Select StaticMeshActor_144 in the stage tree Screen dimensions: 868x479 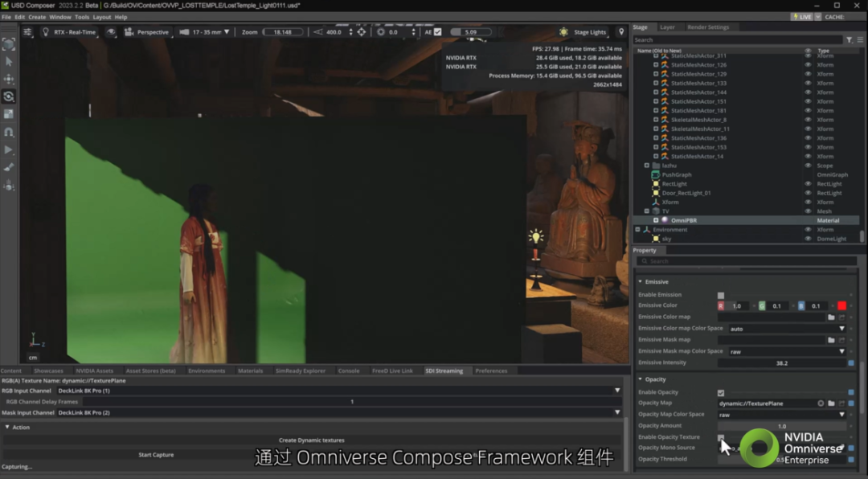tap(698, 92)
